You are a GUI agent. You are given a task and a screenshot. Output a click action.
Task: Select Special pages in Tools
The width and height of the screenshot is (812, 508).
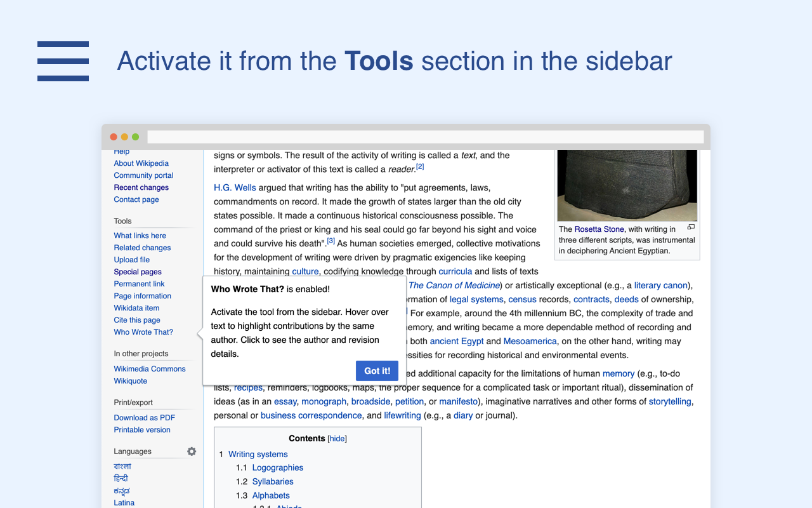coord(138,272)
